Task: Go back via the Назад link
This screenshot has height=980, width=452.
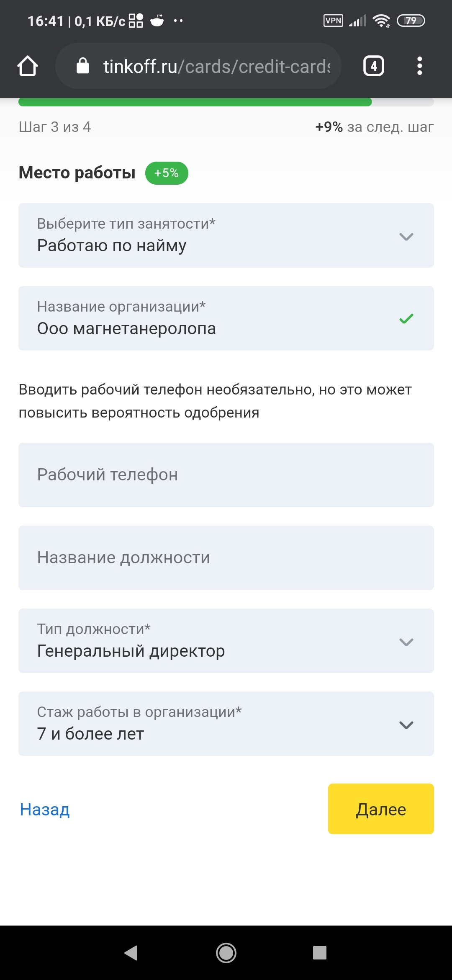Action: point(45,810)
